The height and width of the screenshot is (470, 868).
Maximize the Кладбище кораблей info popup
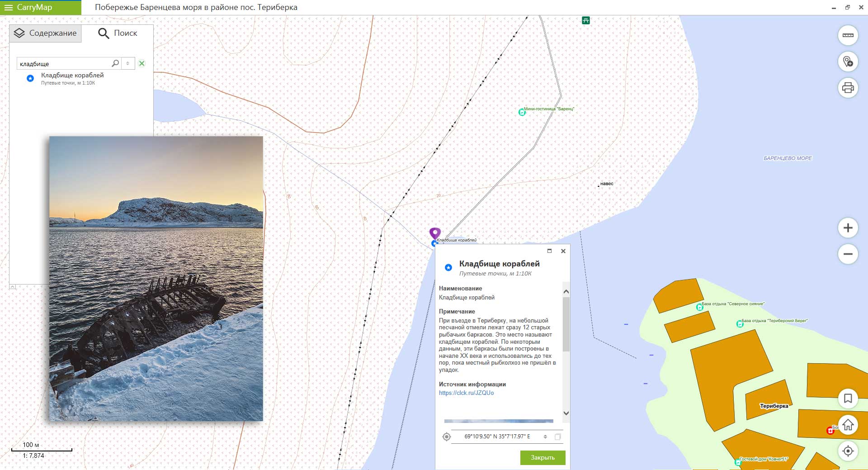tap(550, 251)
